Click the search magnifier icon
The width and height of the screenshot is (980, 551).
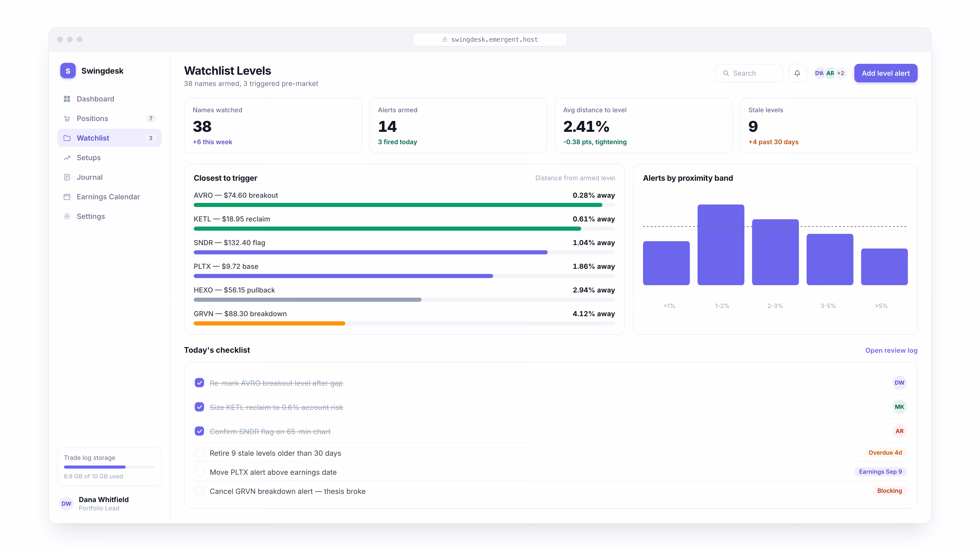pos(726,73)
